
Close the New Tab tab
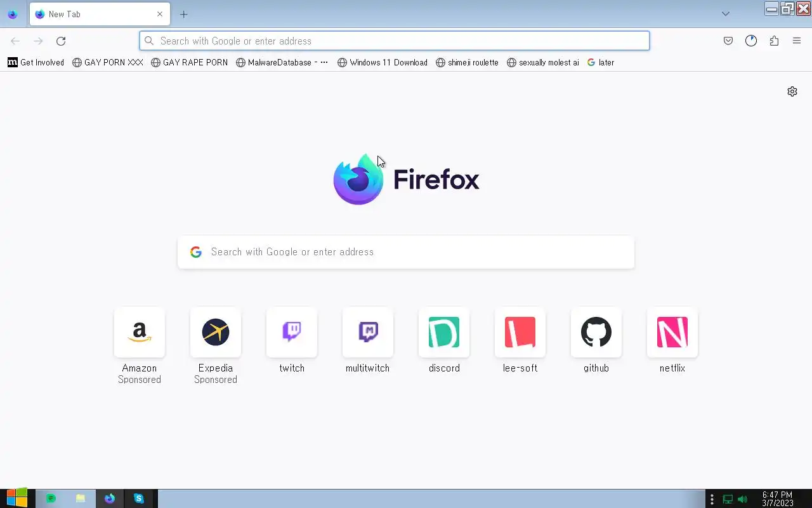pyautogui.click(x=160, y=14)
